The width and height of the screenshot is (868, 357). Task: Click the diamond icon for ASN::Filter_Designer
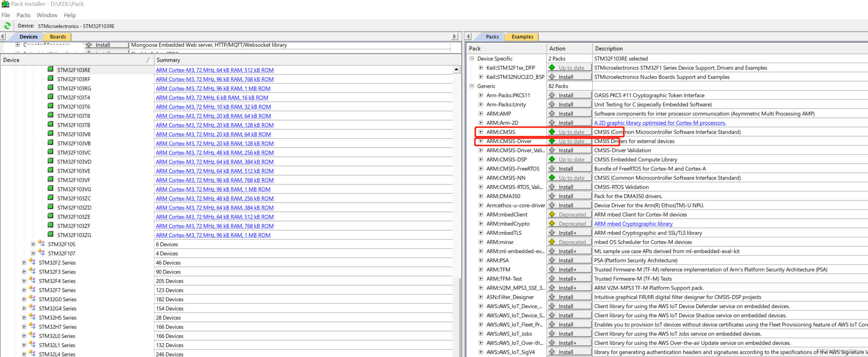click(x=552, y=297)
